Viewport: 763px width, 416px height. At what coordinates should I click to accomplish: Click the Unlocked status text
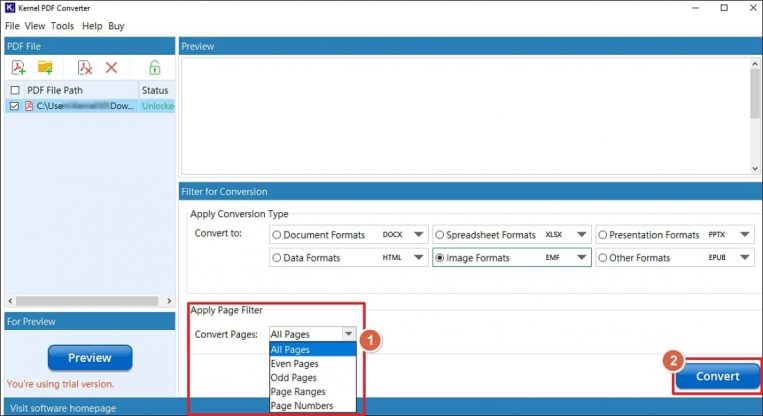(x=158, y=106)
